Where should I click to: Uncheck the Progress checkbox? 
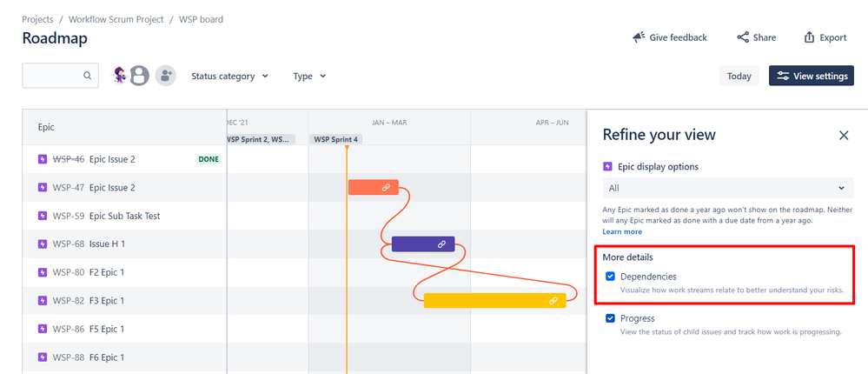click(x=610, y=318)
